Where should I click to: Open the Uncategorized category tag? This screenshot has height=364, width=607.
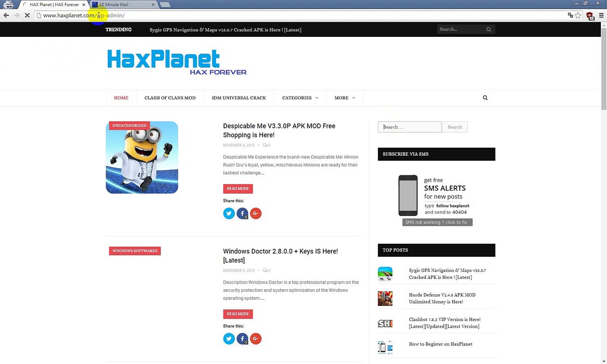[129, 125]
